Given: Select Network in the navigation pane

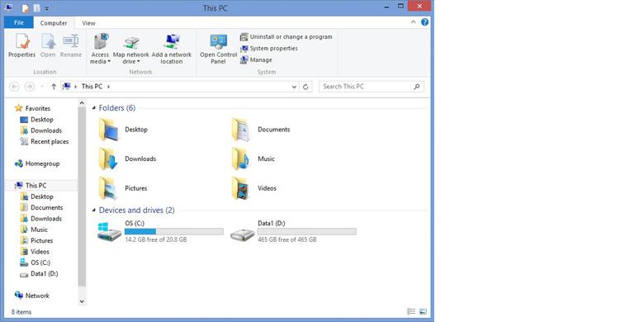Looking at the screenshot, I should 32,296.
